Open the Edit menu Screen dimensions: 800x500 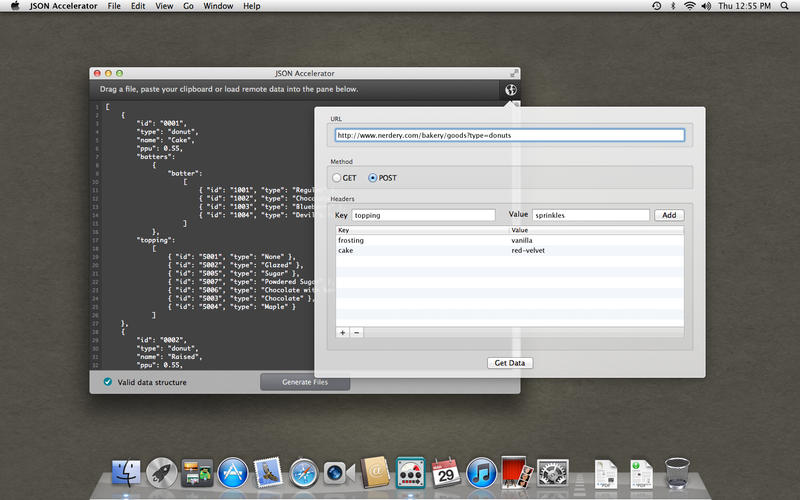(x=138, y=6)
